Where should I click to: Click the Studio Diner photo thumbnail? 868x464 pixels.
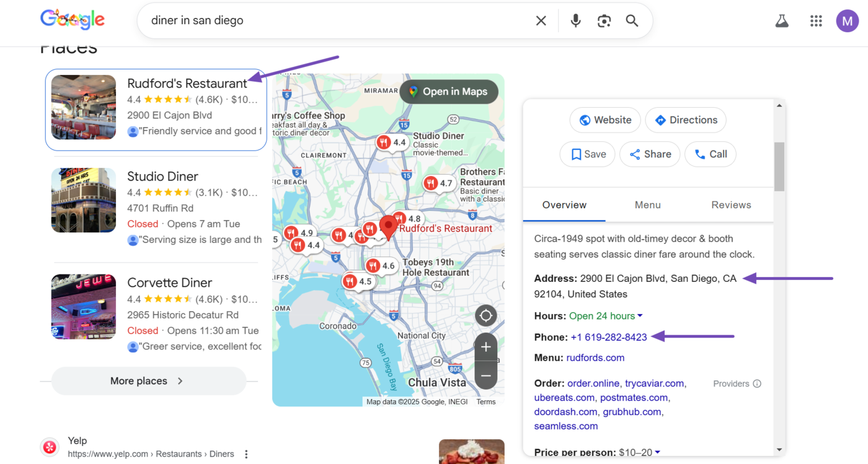tap(83, 200)
